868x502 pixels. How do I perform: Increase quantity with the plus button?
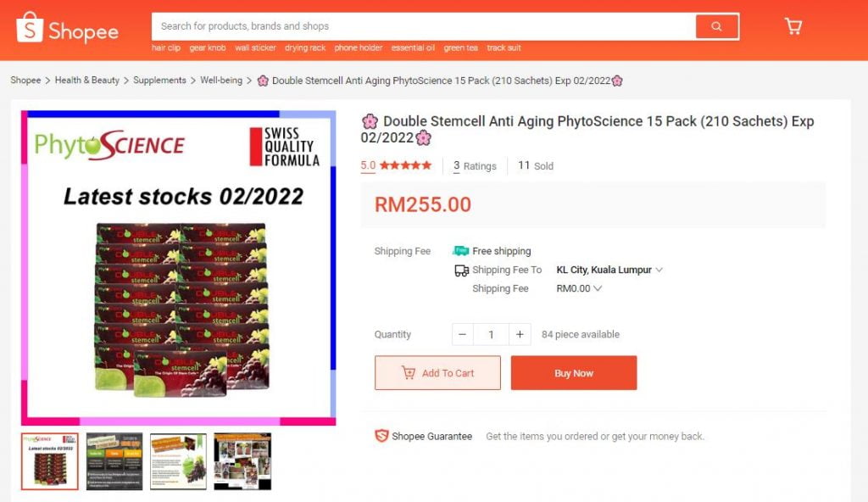tap(520, 334)
